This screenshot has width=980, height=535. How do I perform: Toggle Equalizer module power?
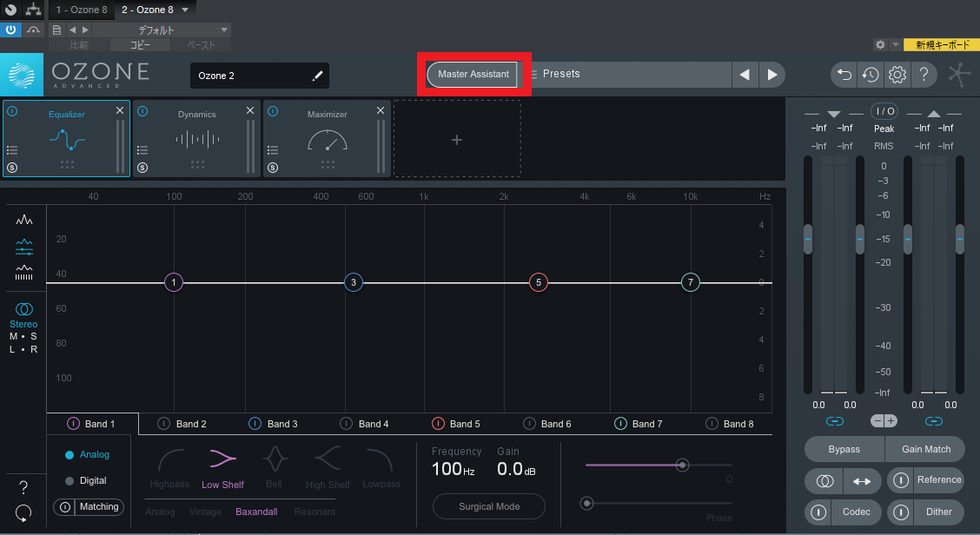coord(12,111)
